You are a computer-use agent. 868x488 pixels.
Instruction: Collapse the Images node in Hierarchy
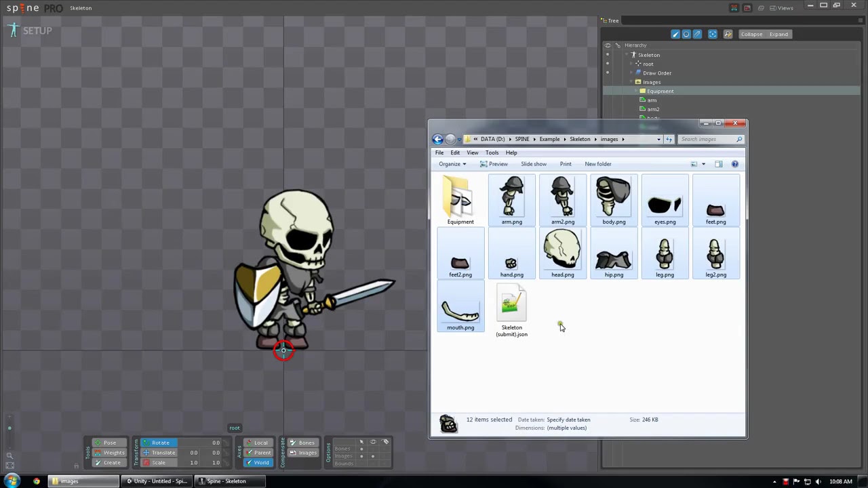point(631,82)
